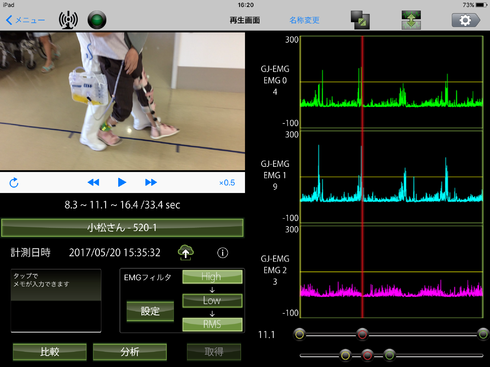This screenshot has height=367, width=490.
Task: Tap the 分析 analysis button
Action: click(x=130, y=352)
